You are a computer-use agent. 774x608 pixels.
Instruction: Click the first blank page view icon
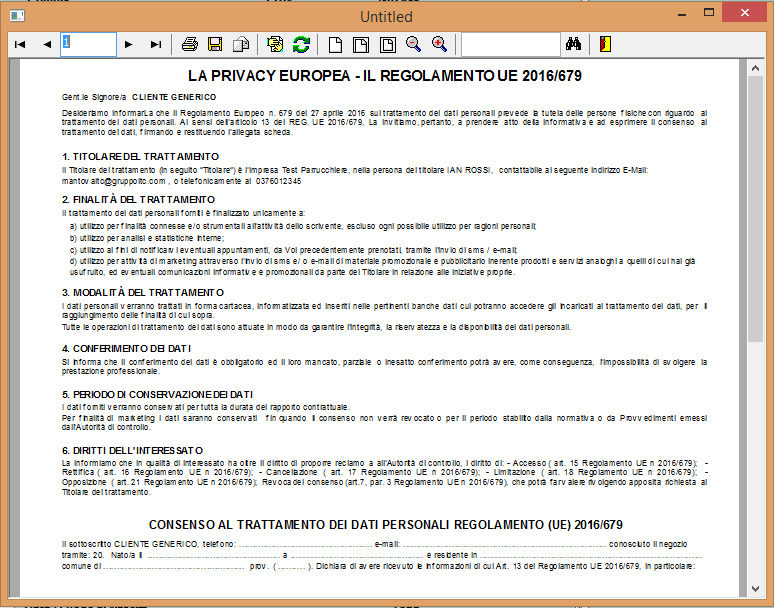[336, 45]
